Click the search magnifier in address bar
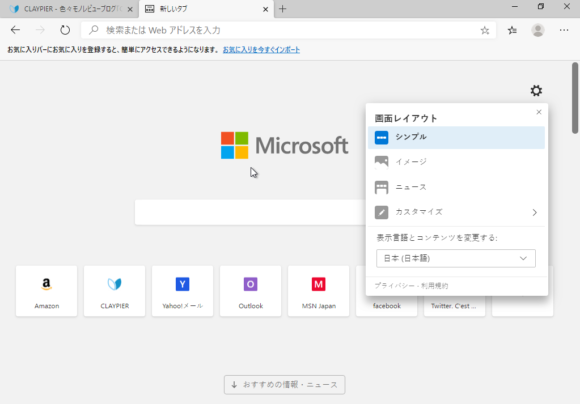This screenshot has height=404, width=580. (x=94, y=30)
